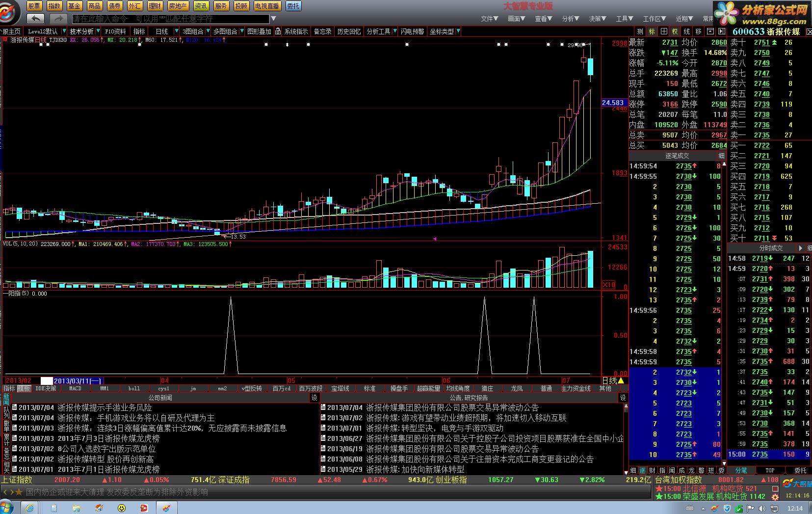
Task: Select the 移 move chart icon
Action: [x=698, y=31]
